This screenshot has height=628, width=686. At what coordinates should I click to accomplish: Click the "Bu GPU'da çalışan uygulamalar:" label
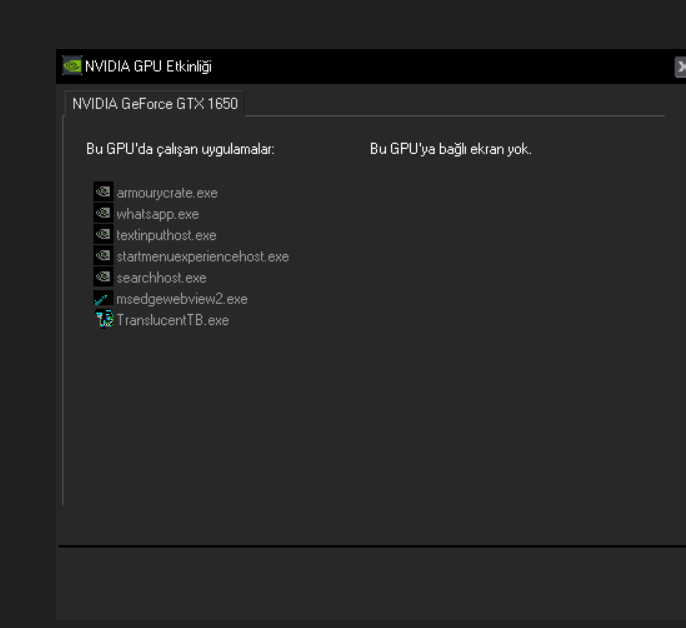[180, 149]
